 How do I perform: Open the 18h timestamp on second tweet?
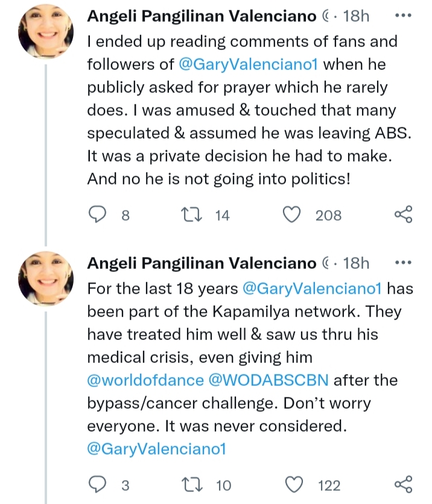click(356, 263)
